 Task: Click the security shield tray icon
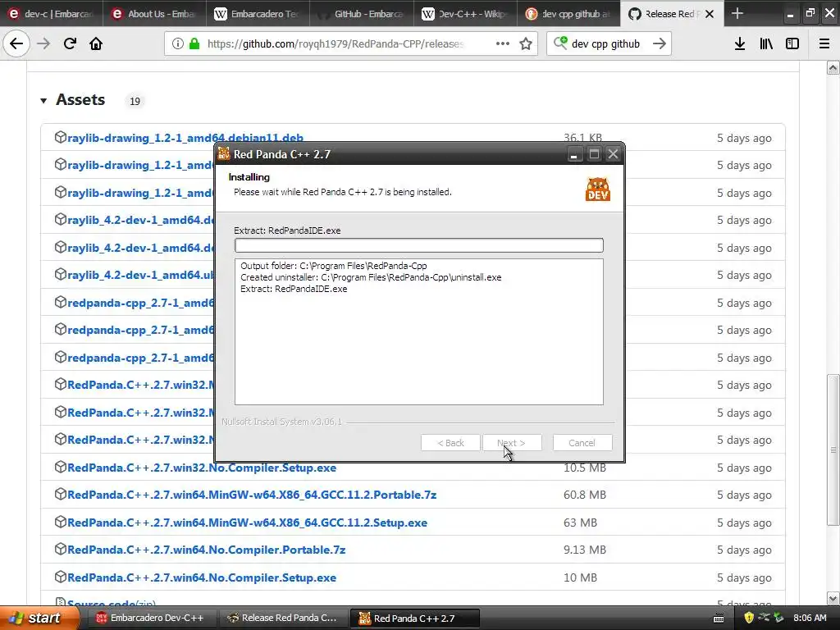pos(749,618)
